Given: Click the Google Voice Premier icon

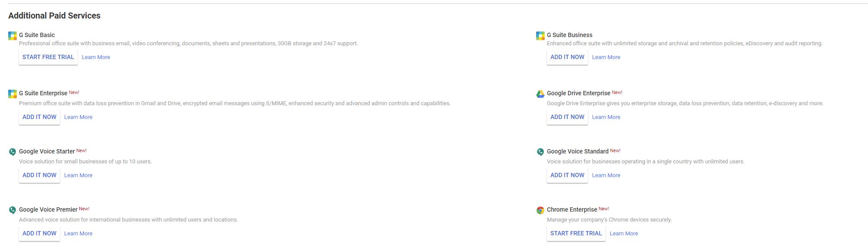Looking at the screenshot, I should [x=12, y=210].
